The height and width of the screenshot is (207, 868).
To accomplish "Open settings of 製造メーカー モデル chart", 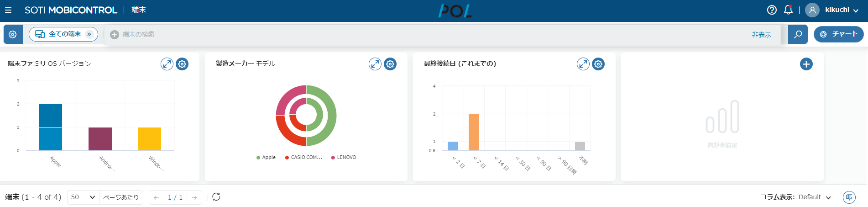I will (390, 64).
